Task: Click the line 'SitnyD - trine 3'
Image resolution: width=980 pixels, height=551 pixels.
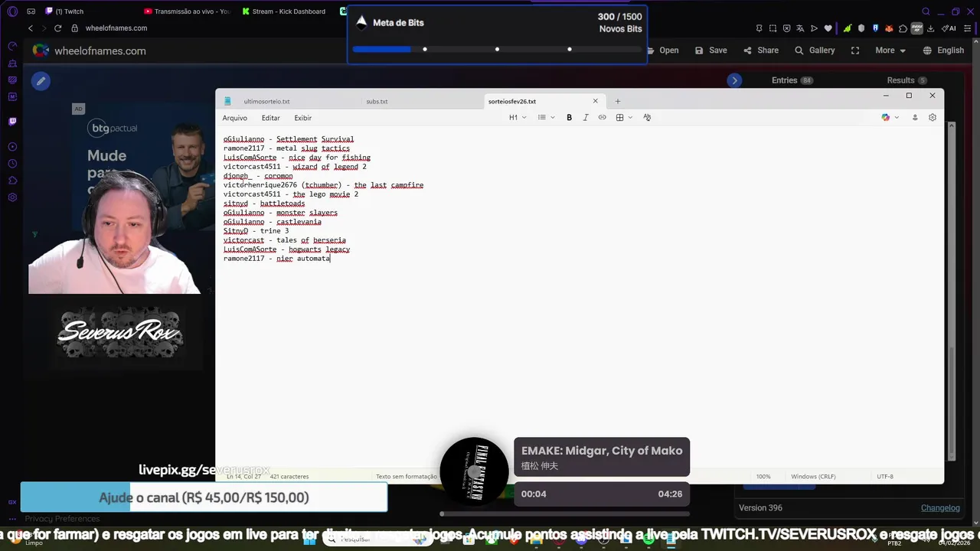Action: 256,231
